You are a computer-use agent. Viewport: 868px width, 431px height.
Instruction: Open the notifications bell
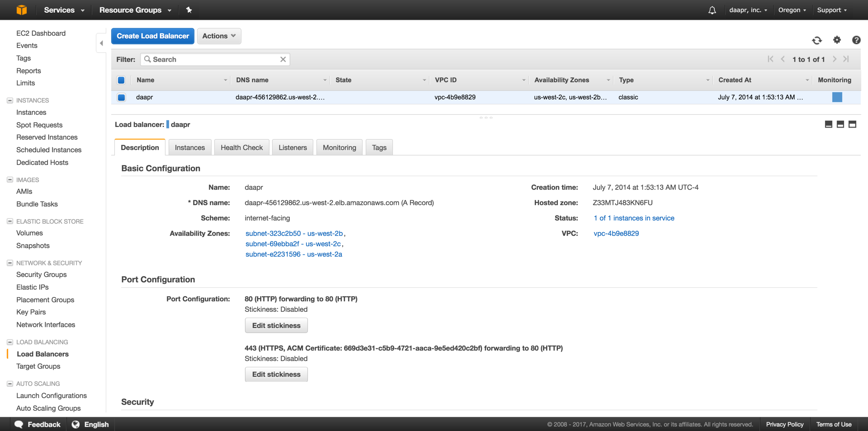712,10
